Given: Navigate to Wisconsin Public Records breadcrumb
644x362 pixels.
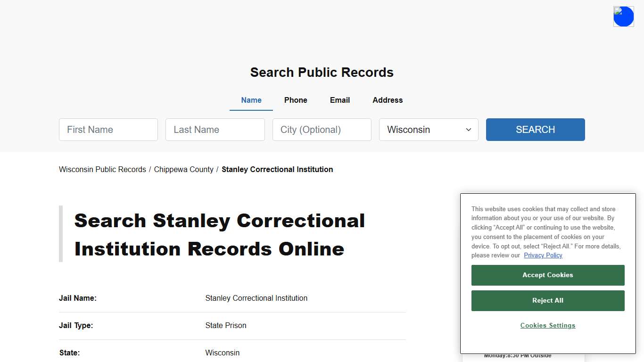Looking at the screenshot, I should (102, 169).
